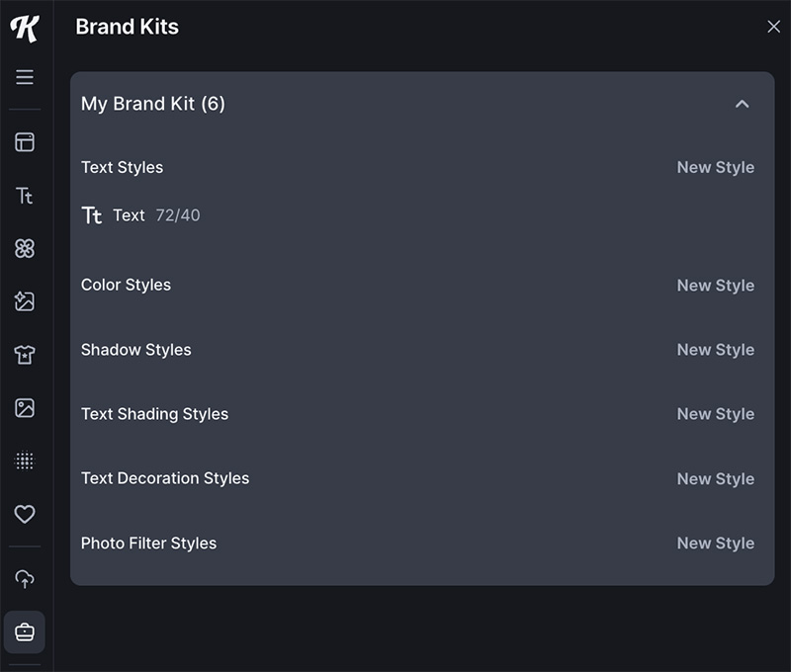Add a New Style under Color Styles
This screenshot has height=672, width=791.
pyautogui.click(x=715, y=286)
